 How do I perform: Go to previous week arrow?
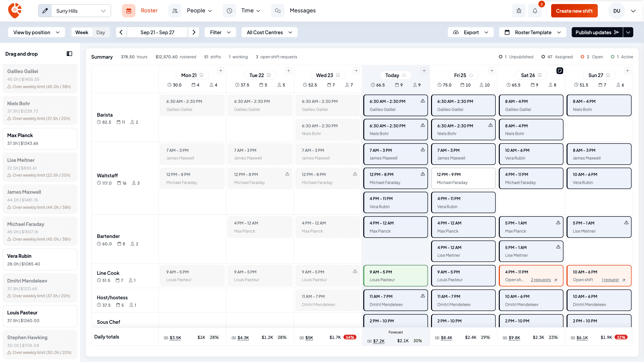coord(121,32)
